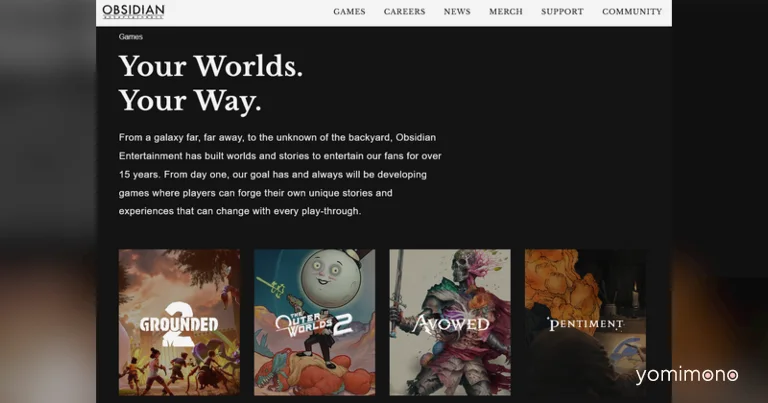Click the 'Your Worlds. Your Way.' heading
The image size is (768, 403).
pyautogui.click(x=211, y=83)
